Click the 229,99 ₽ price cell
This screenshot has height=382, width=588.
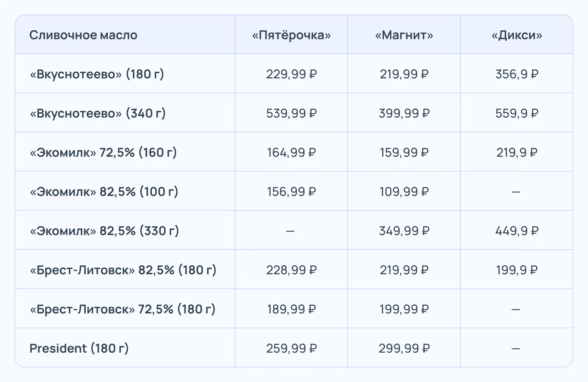291,74
